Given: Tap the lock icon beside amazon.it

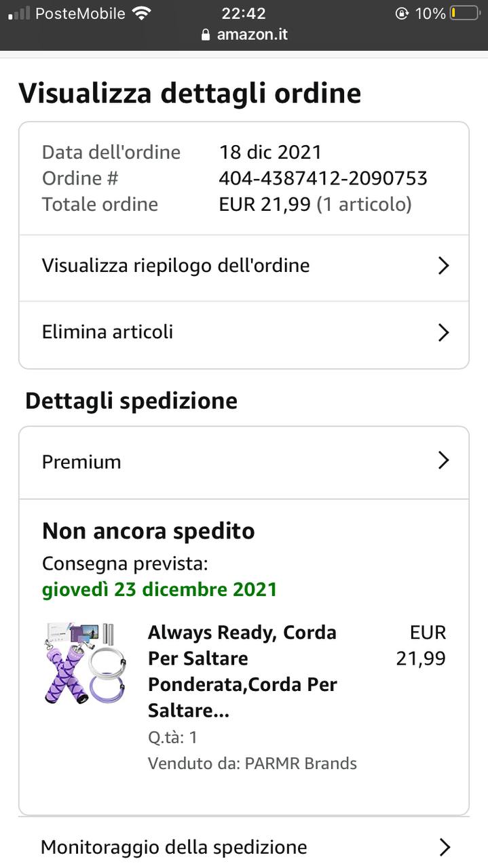Looking at the screenshot, I should (206, 35).
